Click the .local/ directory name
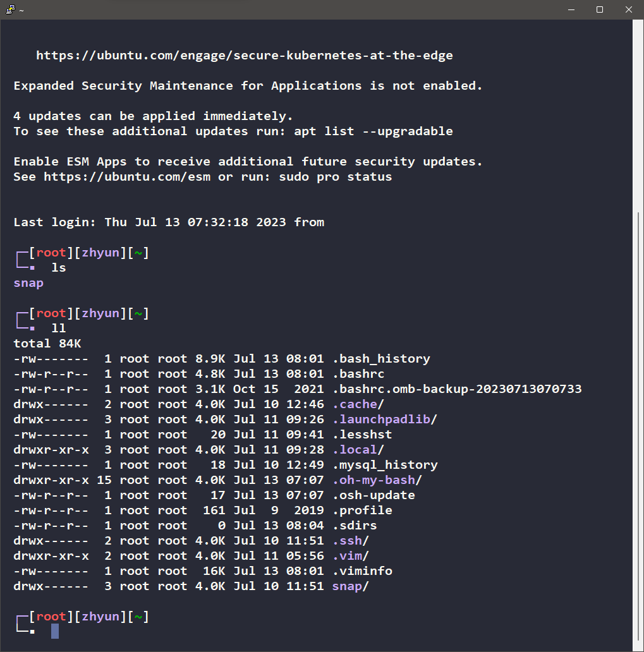644x652 pixels. point(358,449)
